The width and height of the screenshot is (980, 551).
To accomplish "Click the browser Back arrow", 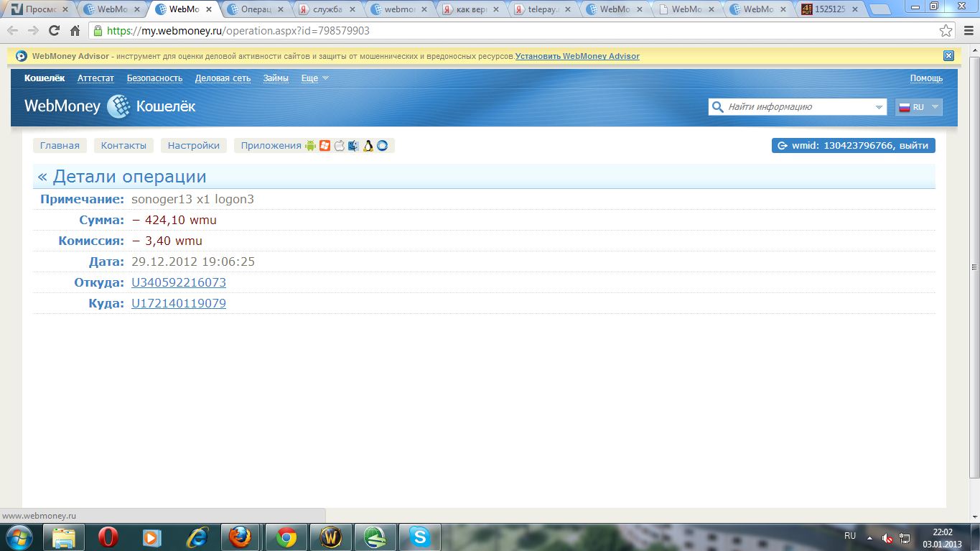I will tap(13, 31).
